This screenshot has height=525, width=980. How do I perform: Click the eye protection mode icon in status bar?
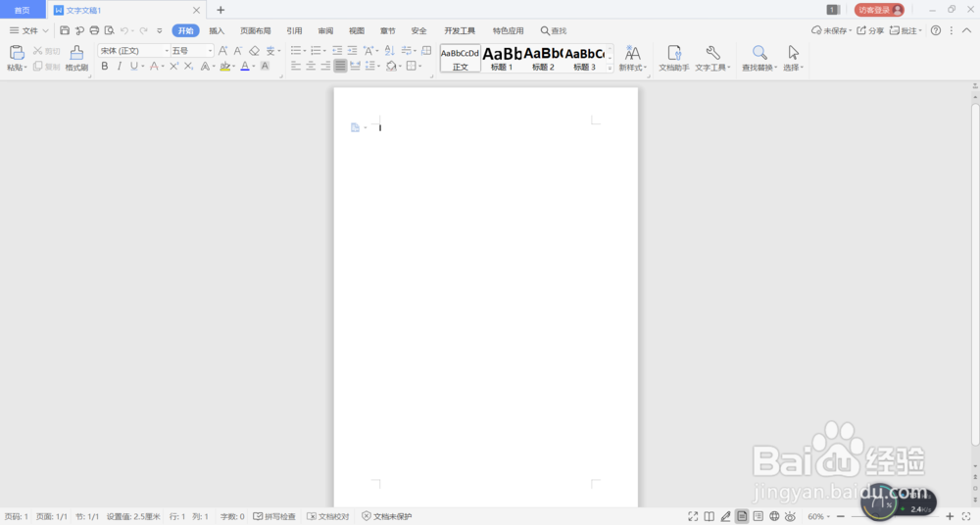pos(790,516)
